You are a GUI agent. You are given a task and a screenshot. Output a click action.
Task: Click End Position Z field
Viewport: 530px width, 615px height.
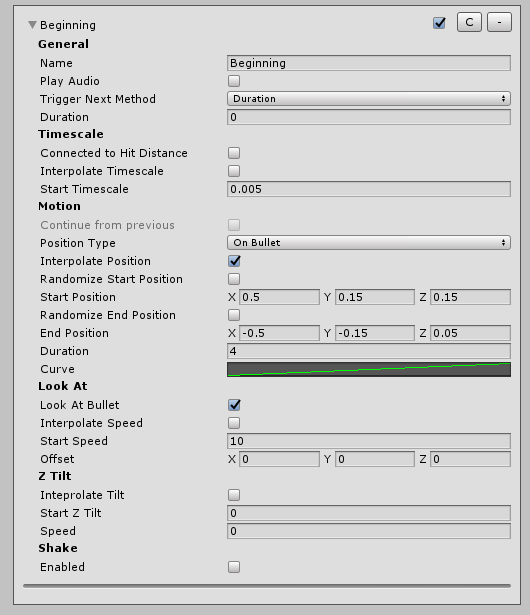point(470,333)
